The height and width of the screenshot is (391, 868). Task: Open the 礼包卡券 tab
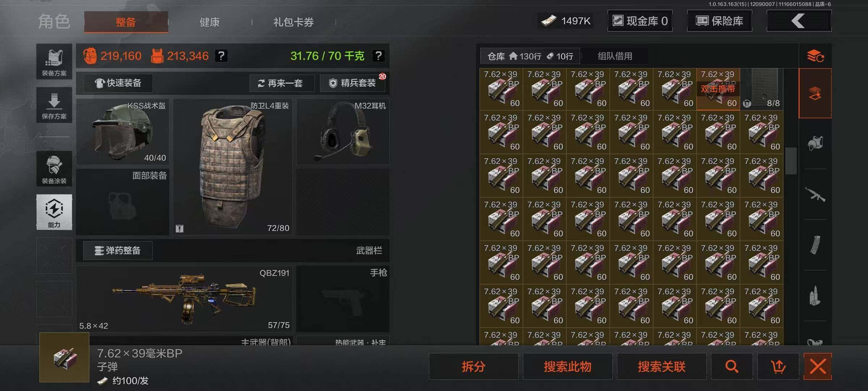[x=294, y=22]
